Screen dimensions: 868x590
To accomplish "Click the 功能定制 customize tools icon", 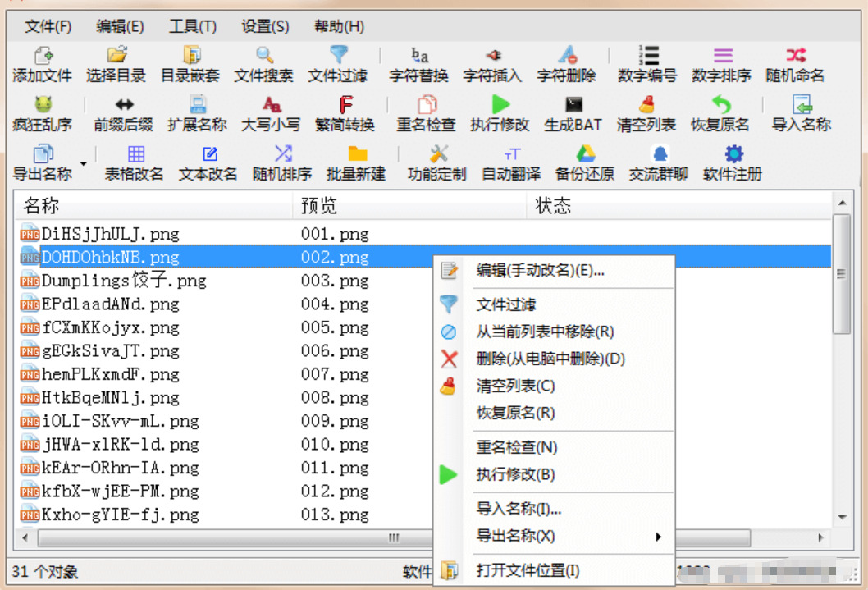I will [x=437, y=153].
